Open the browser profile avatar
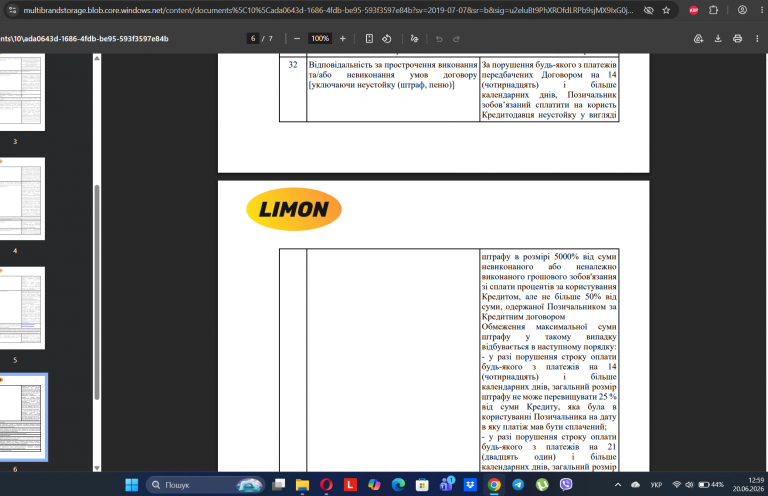This screenshot has width=768, height=496. [x=742, y=10]
